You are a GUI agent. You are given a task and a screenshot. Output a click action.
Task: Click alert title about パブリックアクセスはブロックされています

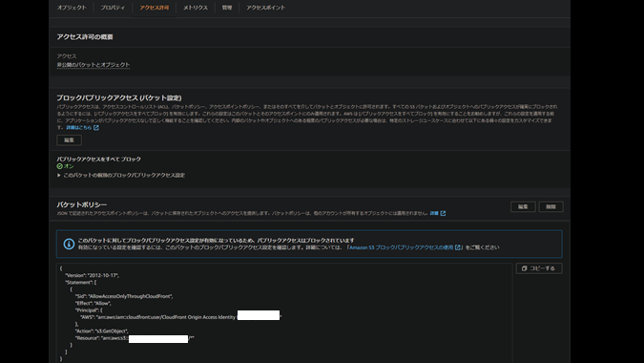click(x=216, y=241)
